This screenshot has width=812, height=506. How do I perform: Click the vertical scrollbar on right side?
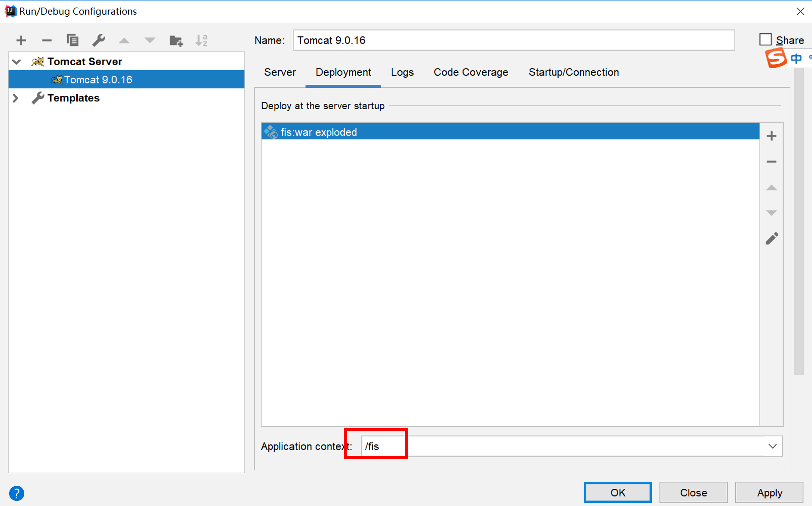click(799, 221)
